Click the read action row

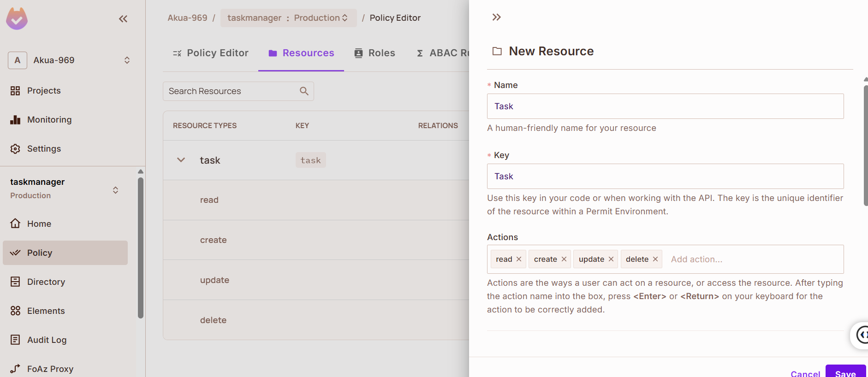[316, 200]
